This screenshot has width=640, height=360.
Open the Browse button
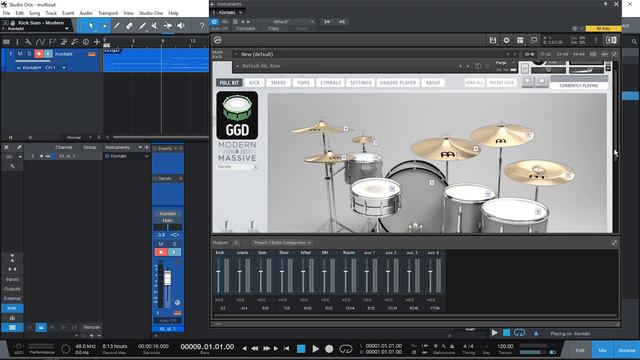[627, 350]
